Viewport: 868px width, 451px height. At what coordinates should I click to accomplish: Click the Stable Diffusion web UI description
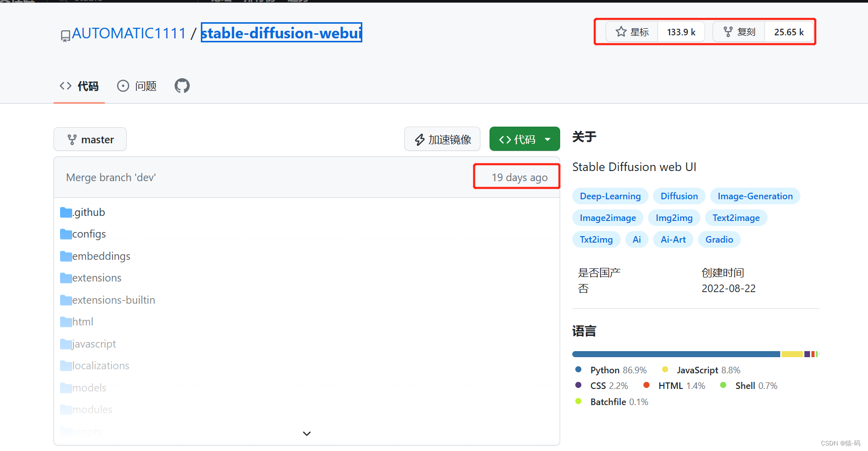click(634, 167)
